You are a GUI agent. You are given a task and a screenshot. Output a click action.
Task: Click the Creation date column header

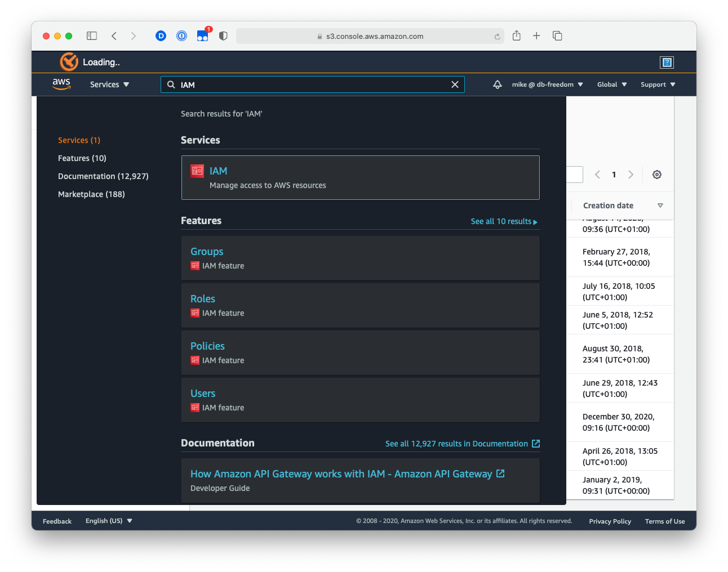point(608,205)
